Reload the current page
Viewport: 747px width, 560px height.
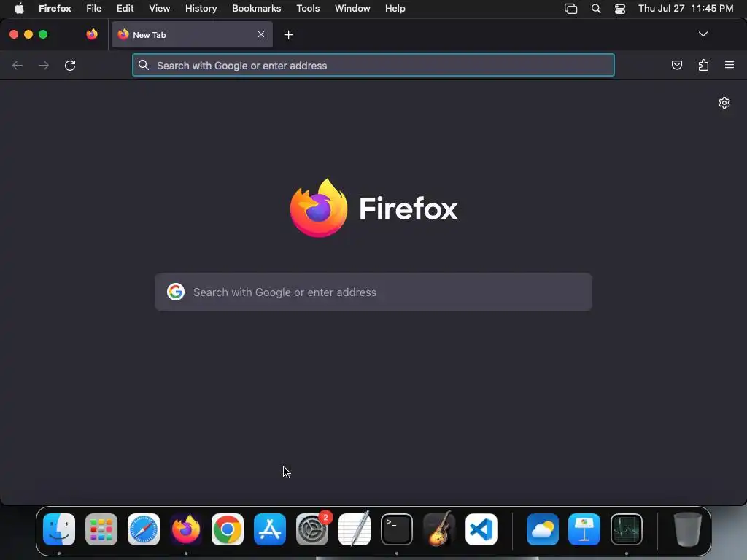(70, 65)
